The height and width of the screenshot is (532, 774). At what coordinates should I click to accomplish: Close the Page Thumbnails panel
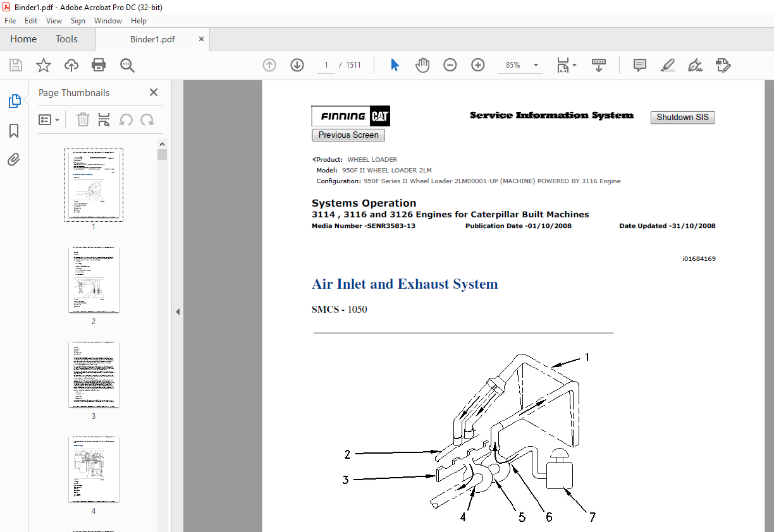154,92
